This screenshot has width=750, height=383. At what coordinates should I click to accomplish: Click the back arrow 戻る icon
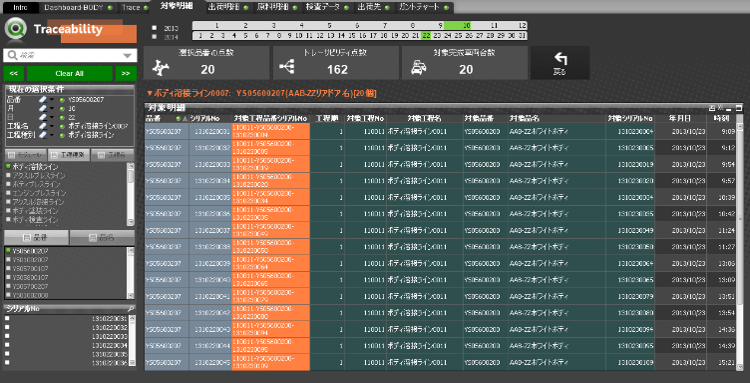click(x=560, y=59)
